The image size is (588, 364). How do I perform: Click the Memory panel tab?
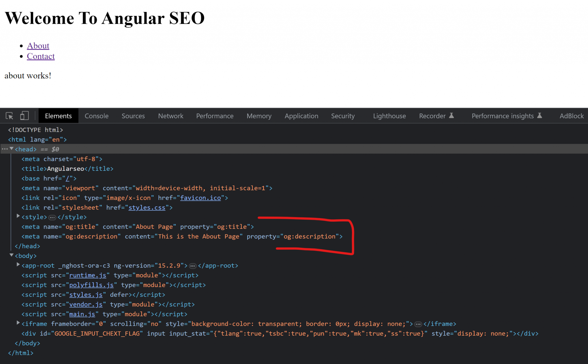[259, 116]
